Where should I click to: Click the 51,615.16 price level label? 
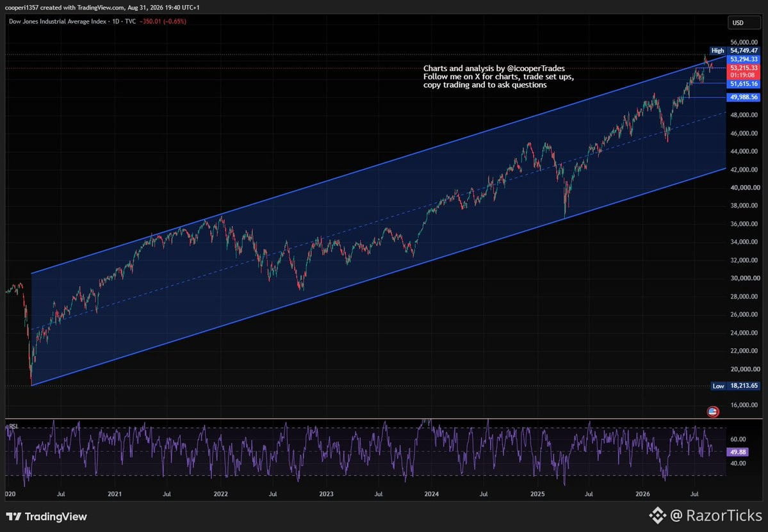[x=744, y=84]
